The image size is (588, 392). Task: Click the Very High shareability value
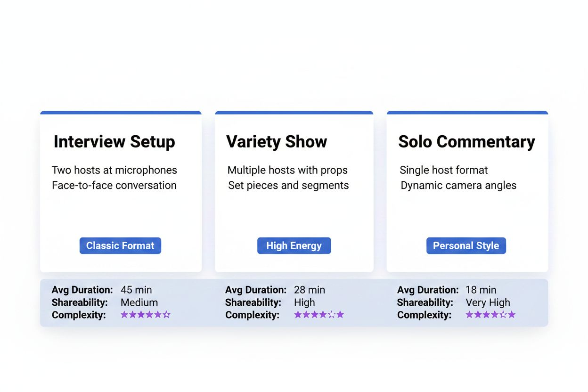[x=488, y=302]
